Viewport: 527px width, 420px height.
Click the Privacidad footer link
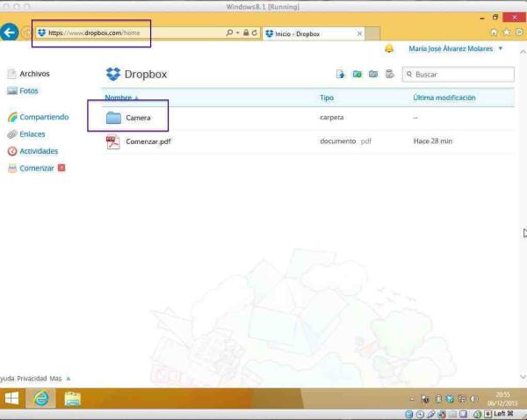click(x=32, y=379)
